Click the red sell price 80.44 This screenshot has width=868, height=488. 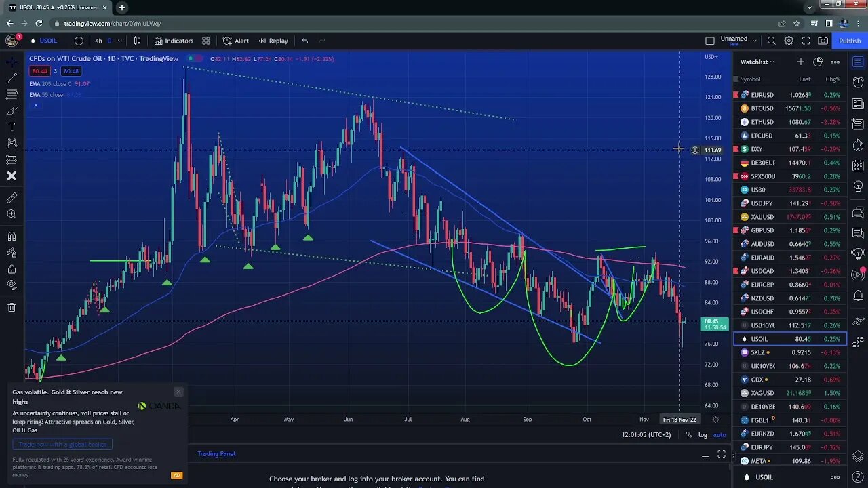tap(39, 71)
